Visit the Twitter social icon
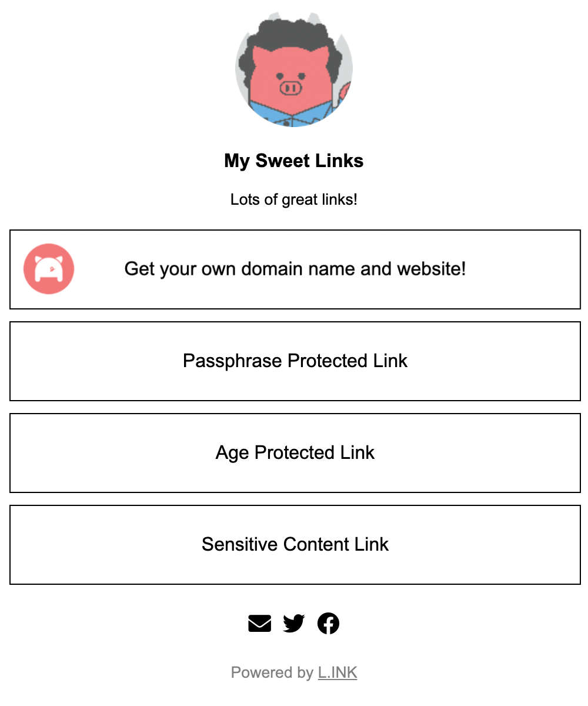 coord(294,622)
